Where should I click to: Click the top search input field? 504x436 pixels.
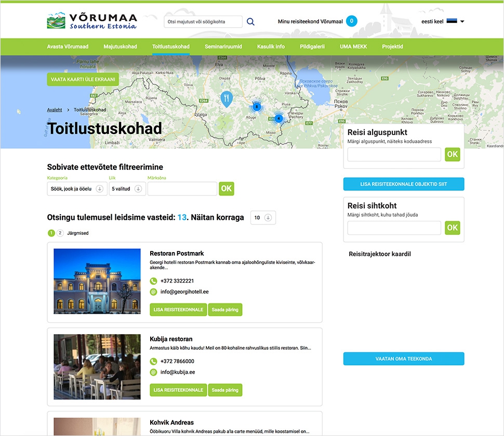coord(203,22)
